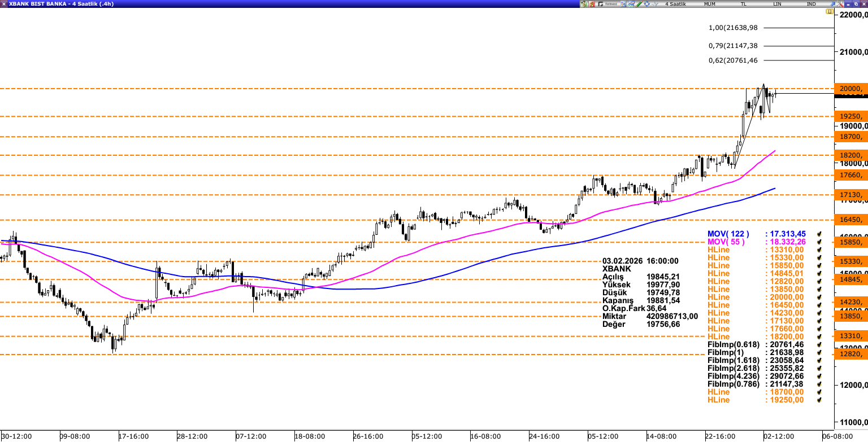
Task: Select the IND option in the toolbar
Action: pyautogui.click(x=811, y=4)
